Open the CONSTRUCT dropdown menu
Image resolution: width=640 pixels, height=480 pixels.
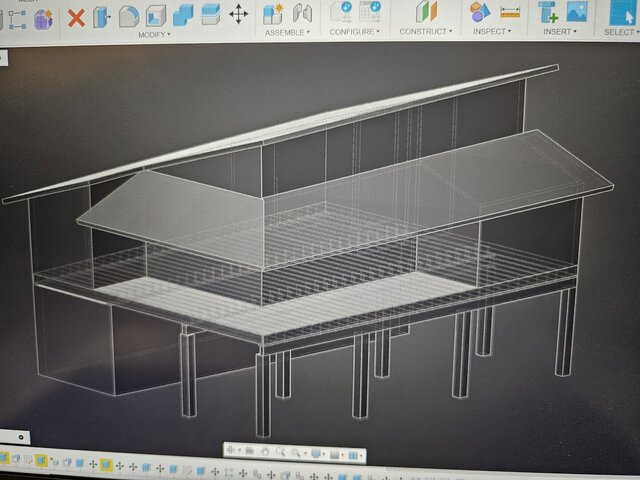426,31
